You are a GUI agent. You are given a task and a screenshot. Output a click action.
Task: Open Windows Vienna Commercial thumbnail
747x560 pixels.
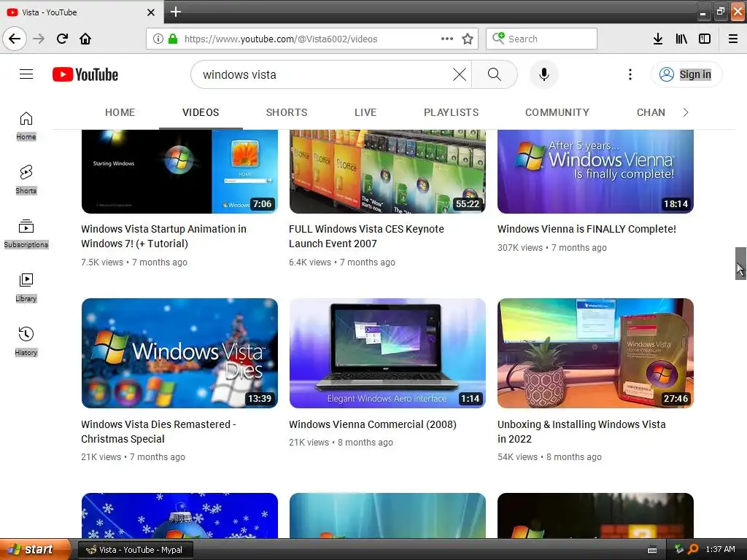tap(387, 353)
